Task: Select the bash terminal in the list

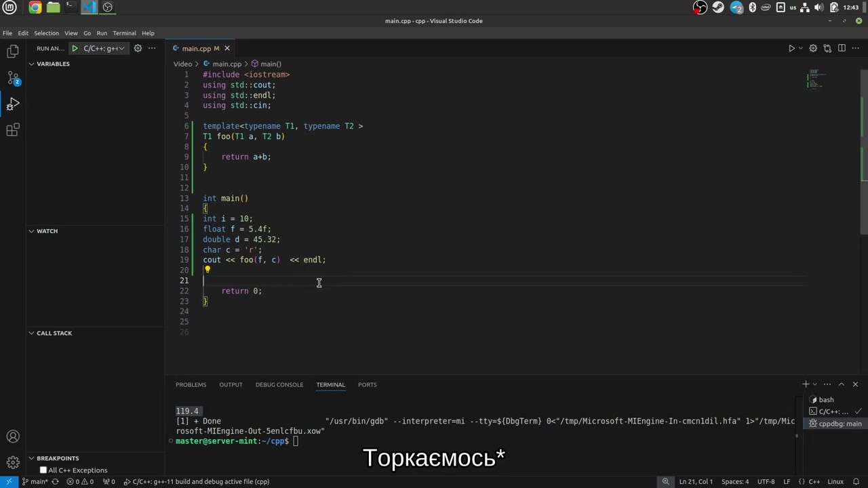Action: coord(825,400)
